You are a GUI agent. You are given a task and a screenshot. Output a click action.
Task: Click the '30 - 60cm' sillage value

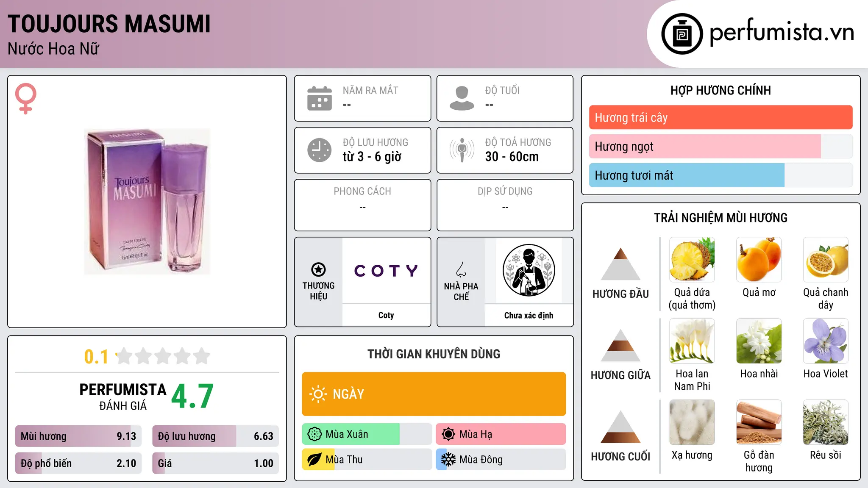pyautogui.click(x=512, y=157)
